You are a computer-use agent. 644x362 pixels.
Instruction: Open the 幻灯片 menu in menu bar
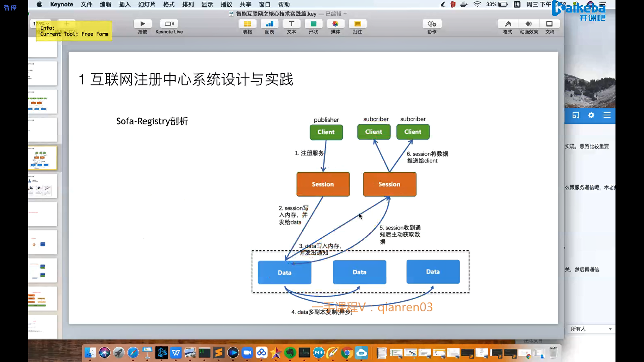tap(147, 4)
